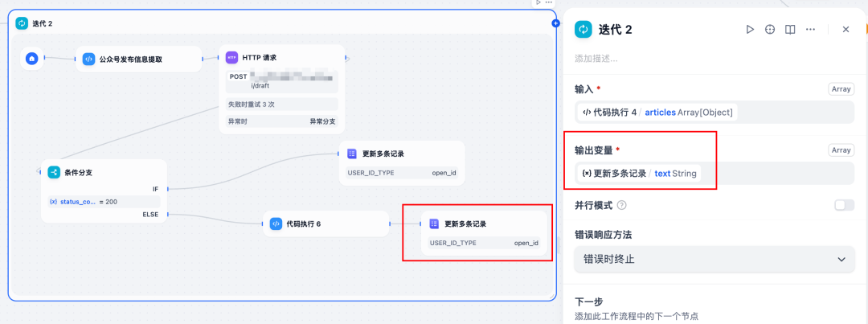The height and width of the screenshot is (324, 868).
Task: Toggle the 并行模式 switch
Action: pos(844,206)
